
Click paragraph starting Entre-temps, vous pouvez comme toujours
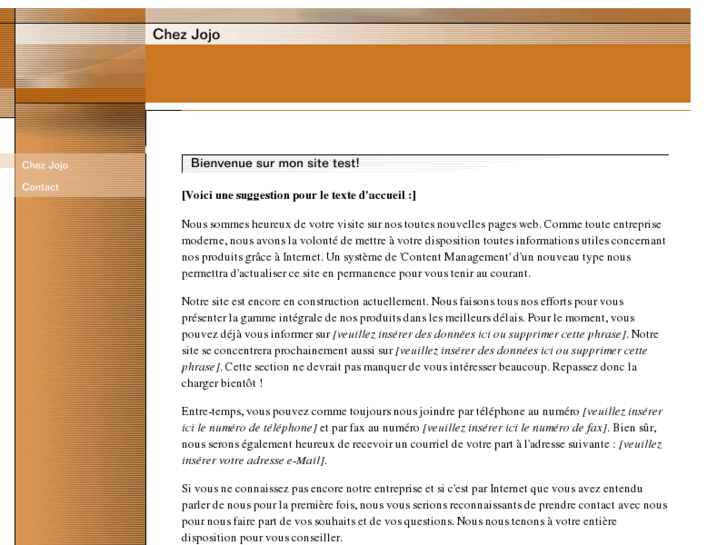(422, 436)
